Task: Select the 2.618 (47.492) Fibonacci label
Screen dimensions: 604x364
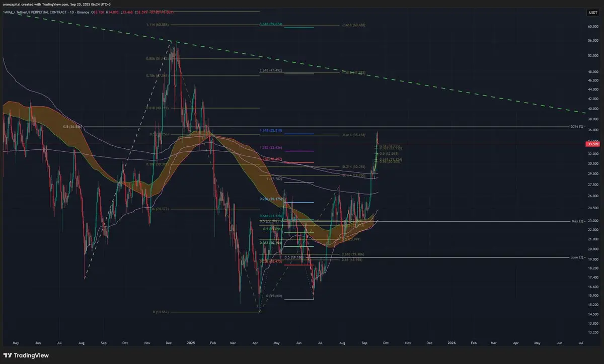Action: [272, 70]
